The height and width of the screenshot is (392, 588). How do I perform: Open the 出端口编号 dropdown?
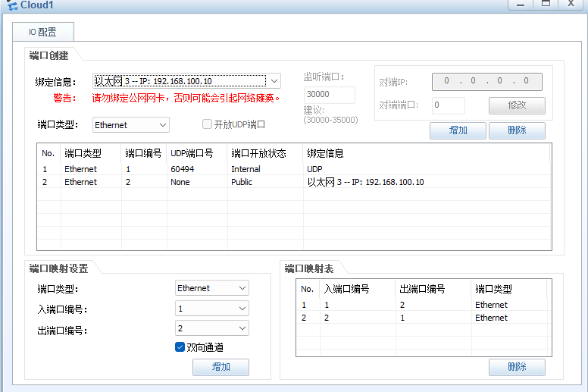point(212,328)
